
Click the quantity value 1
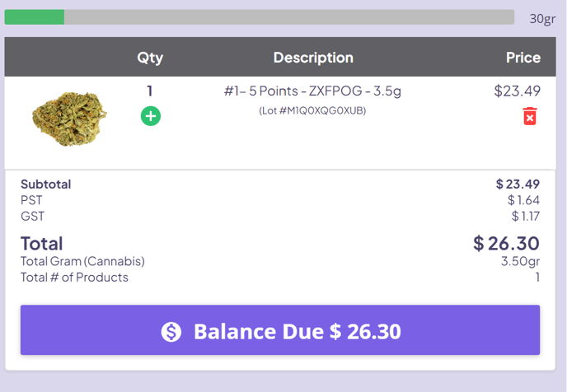pyautogui.click(x=150, y=91)
